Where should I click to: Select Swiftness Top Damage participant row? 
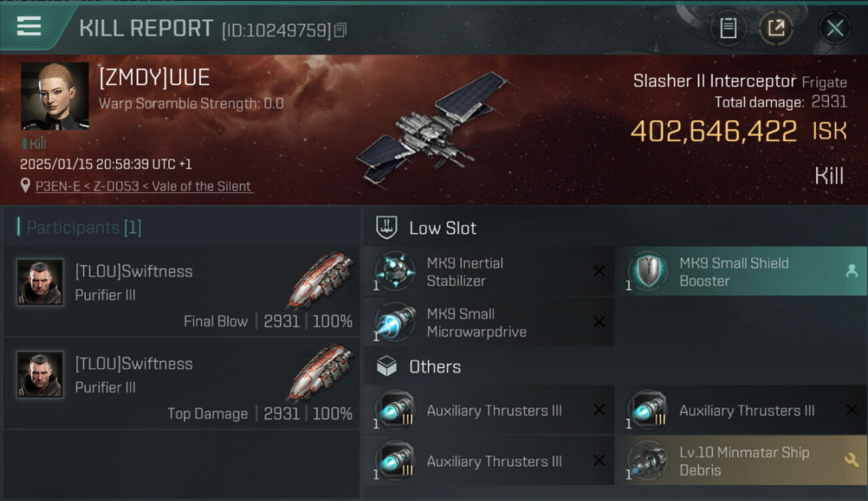tap(182, 383)
